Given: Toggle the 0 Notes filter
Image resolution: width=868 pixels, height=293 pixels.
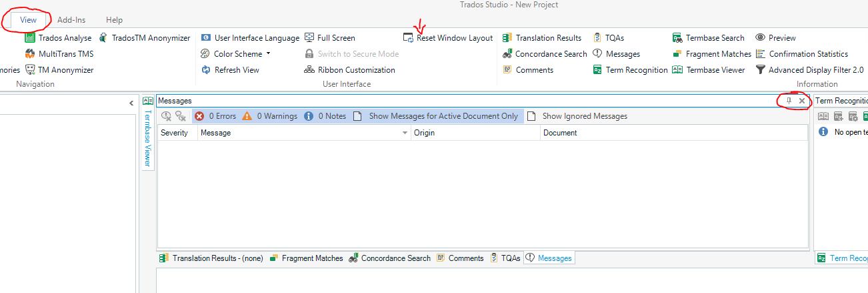Looking at the screenshot, I should point(325,116).
